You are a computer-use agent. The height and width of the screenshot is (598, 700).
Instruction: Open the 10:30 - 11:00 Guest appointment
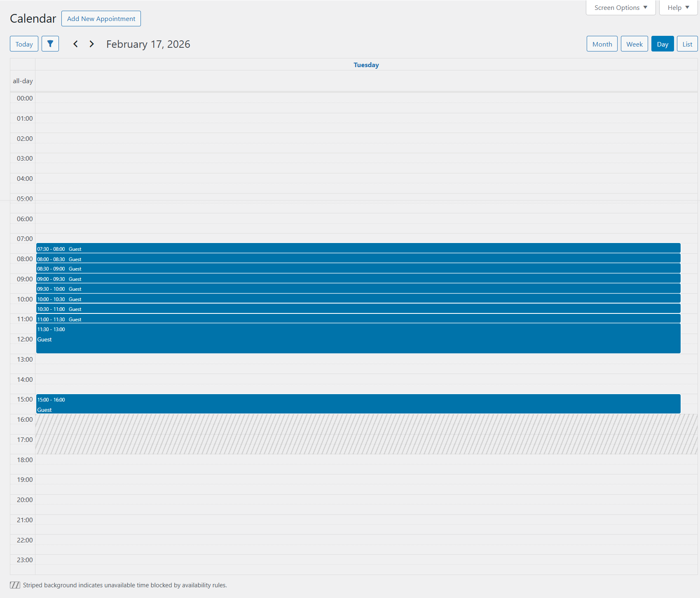pos(358,308)
